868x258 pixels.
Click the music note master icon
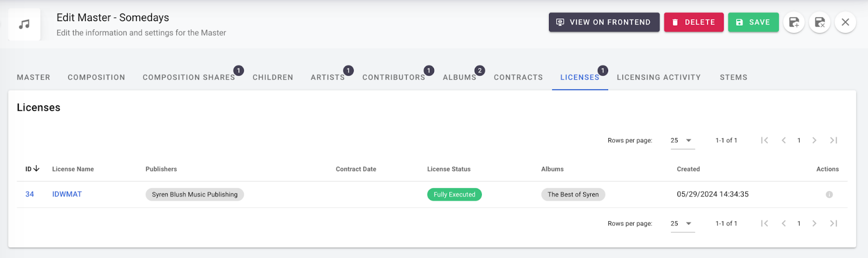point(24,24)
